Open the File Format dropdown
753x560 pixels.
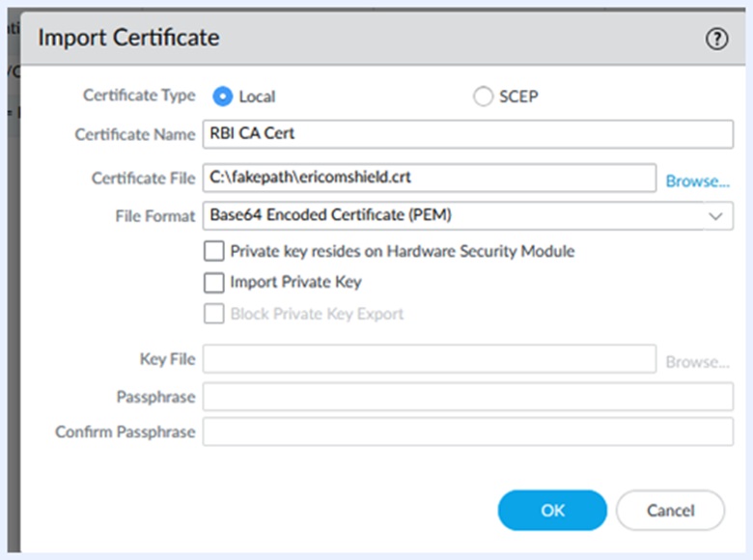pyautogui.click(x=467, y=215)
